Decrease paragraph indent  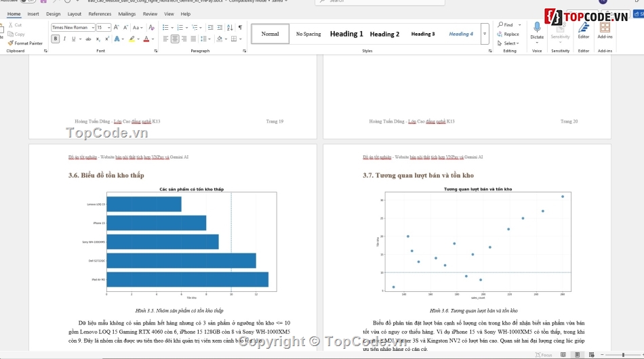(210, 28)
